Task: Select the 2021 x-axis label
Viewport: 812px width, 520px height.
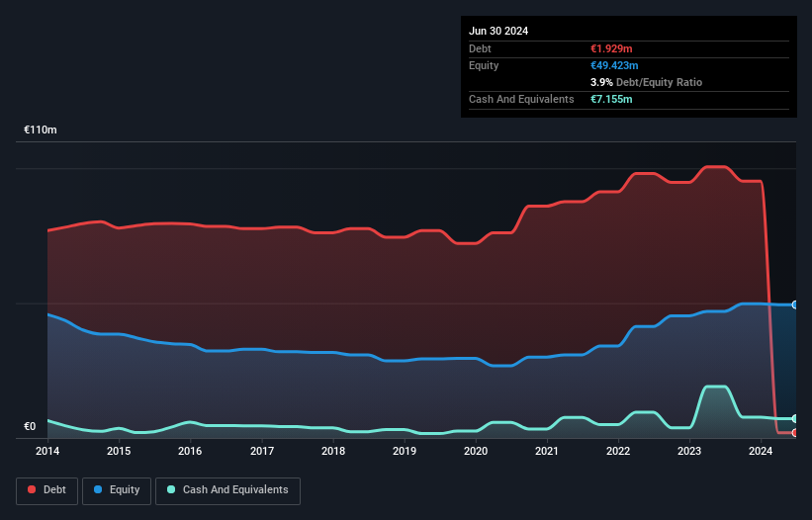Action: pyautogui.click(x=547, y=451)
